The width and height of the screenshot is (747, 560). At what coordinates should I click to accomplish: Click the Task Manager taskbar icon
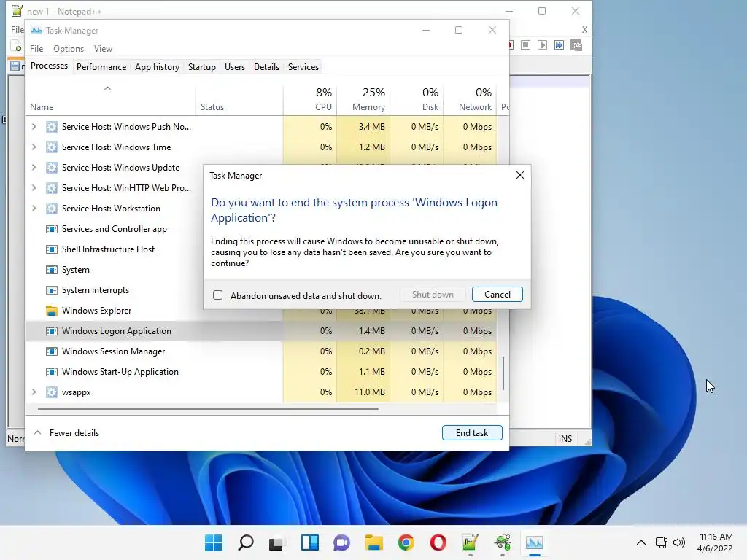pyautogui.click(x=535, y=542)
